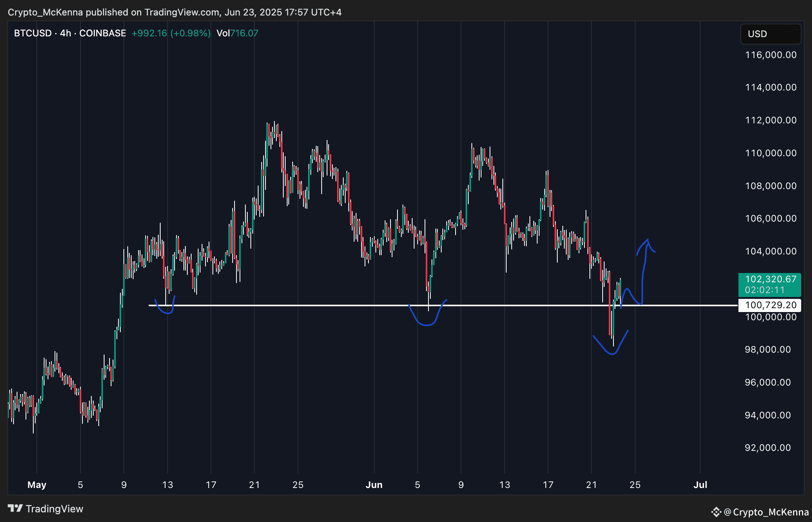812x522 pixels.
Task: Click the 104,000.00 price axis label
Action: [771, 251]
